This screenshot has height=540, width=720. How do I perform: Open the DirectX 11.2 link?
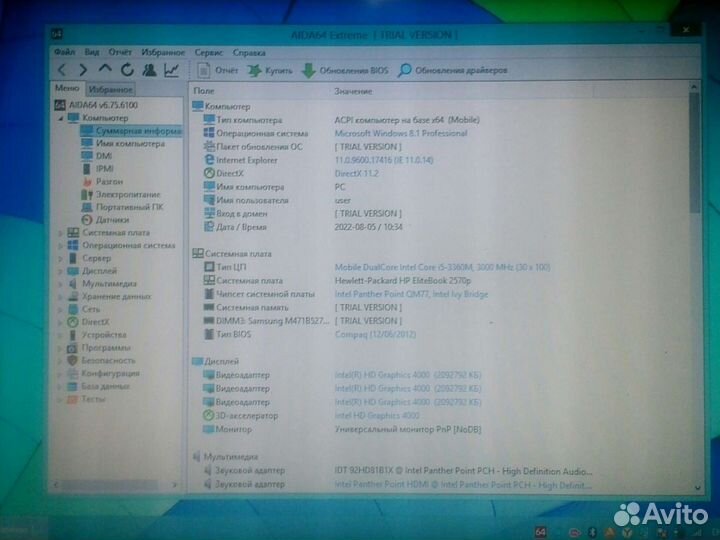(x=356, y=174)
